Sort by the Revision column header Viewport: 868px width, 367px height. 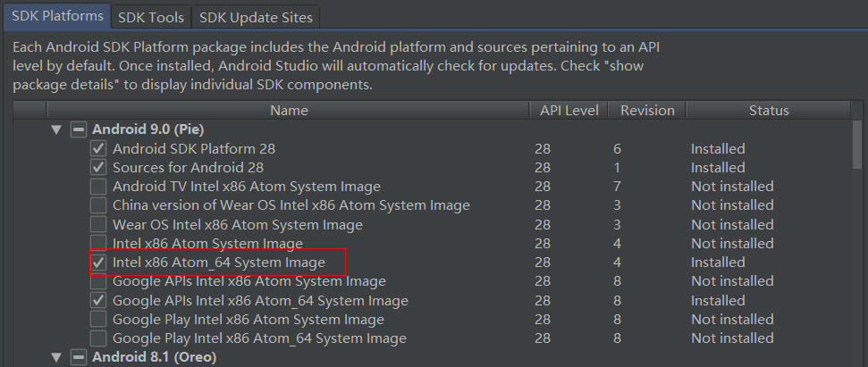[x=647, y=110]
